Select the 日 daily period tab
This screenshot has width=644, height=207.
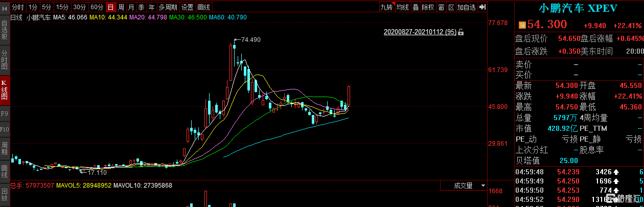pyautogui.click(x=110, y=7)
